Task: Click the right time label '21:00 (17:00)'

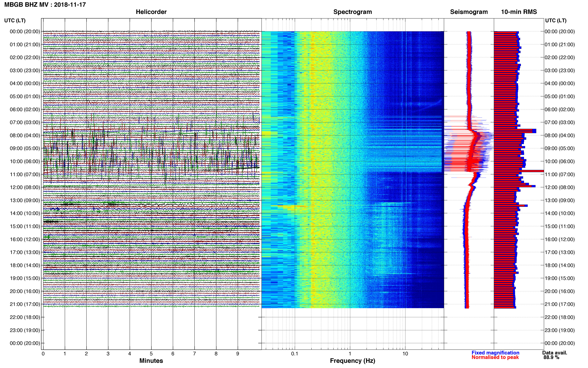Action: 560,304
